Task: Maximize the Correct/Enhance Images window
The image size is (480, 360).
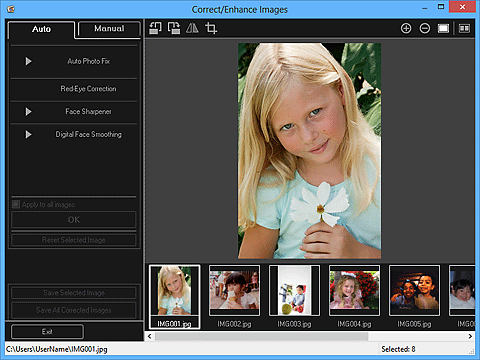Action: [x=441, y=7]
